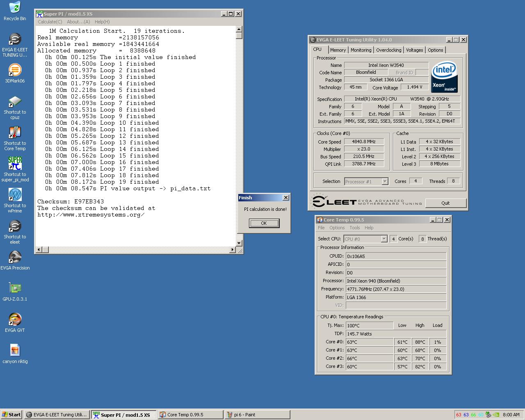Expand Processor #1 selection dropdown
The height and width of the screenshot is (420, 525).
click(385, 181)
